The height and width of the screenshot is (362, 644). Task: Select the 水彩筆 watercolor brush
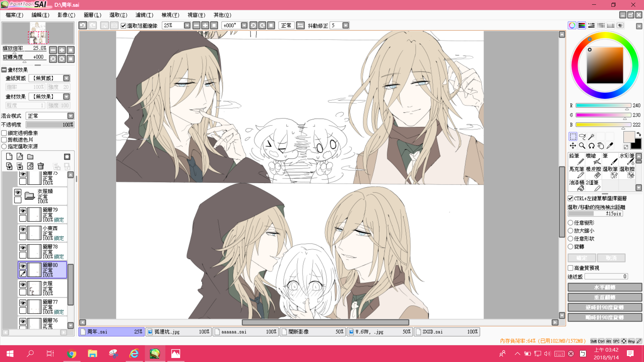[x=627, y=159]
